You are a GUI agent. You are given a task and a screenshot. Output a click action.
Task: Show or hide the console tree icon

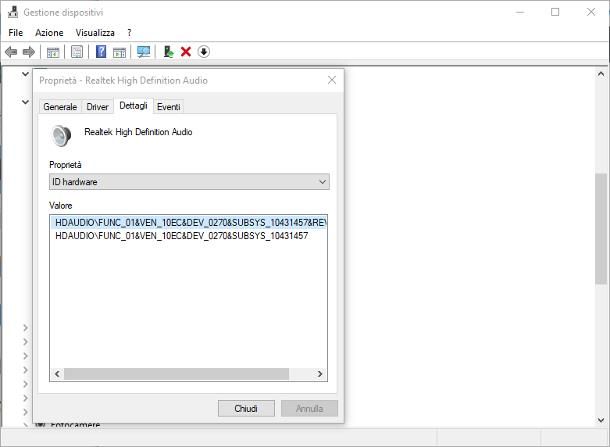(53, 52)
